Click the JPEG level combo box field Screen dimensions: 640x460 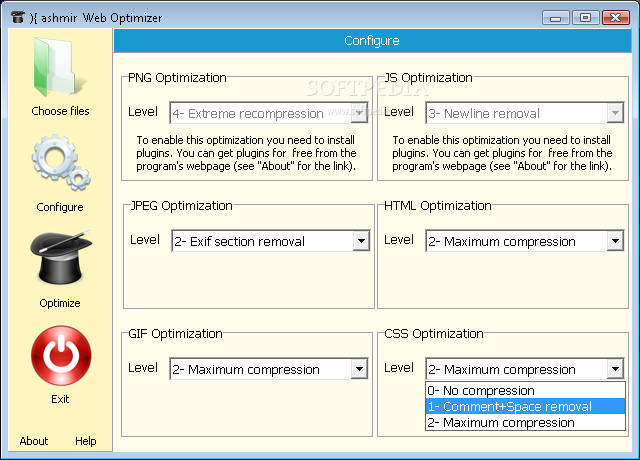tap(260, 241)
